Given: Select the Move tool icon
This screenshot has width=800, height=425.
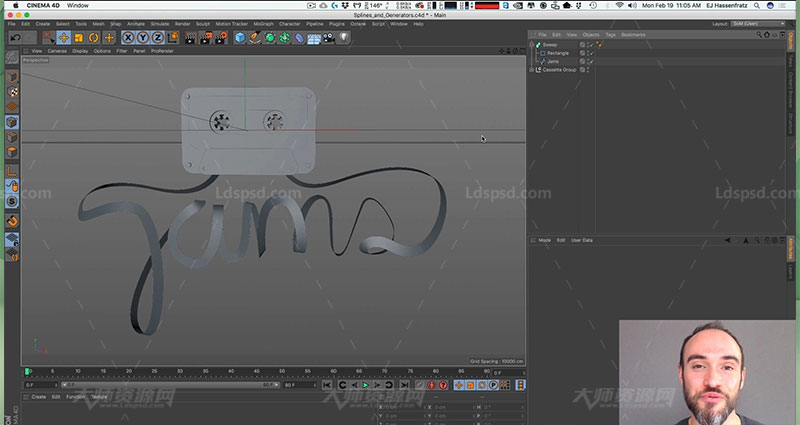Looking at the screenshot, I should tap(64, 37).
